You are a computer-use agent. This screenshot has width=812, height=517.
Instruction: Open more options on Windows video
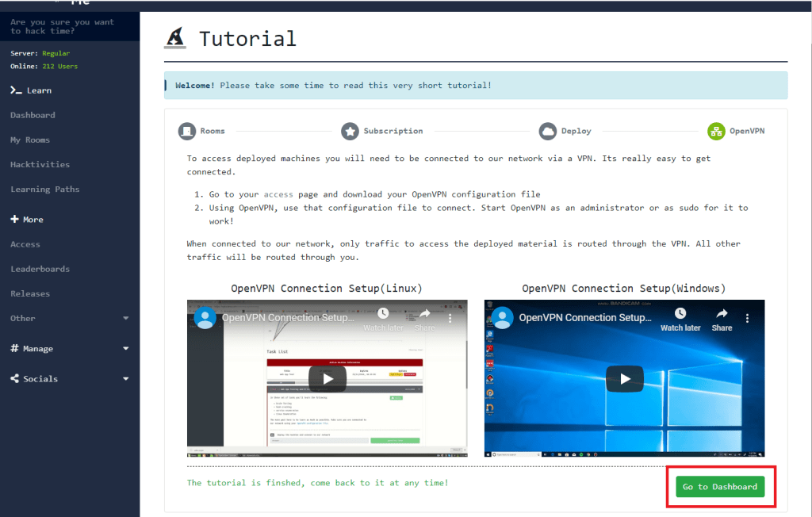coord(747,318)
